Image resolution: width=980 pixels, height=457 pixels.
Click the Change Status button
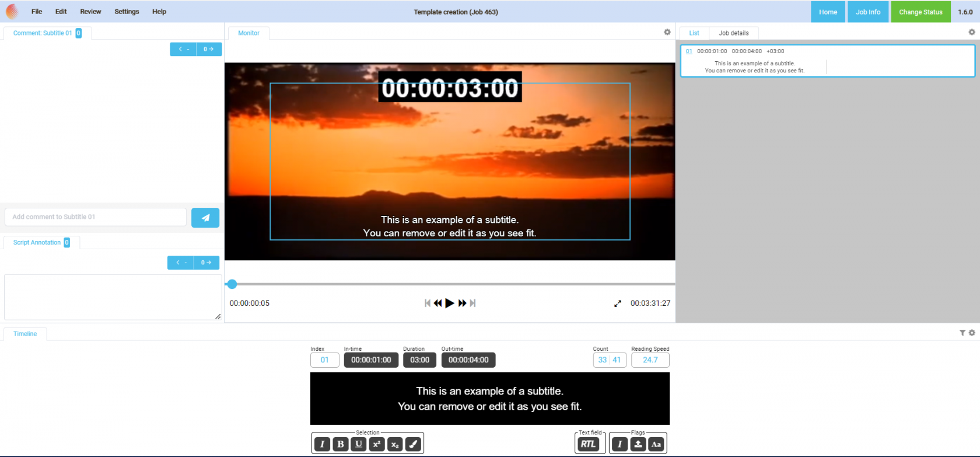(x=921, y=12)
